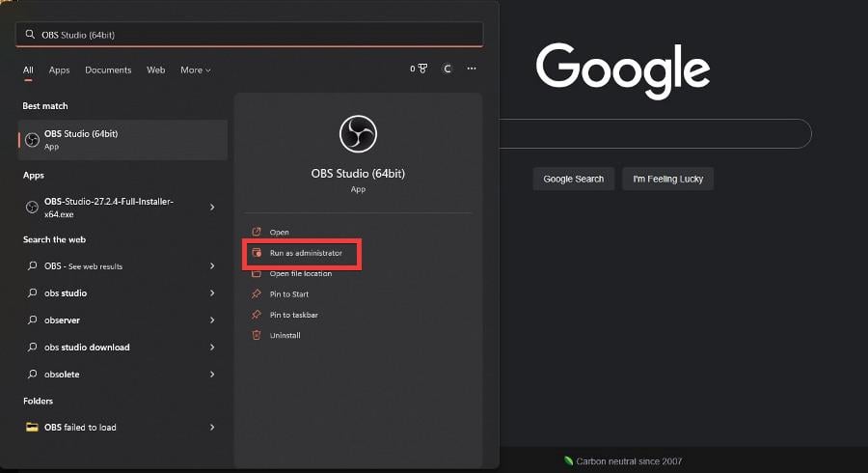The width and height of the screenshot is (868, 473).
Task: Click search icon beside 'obsolete' suggestion
Action: (32, 374)
